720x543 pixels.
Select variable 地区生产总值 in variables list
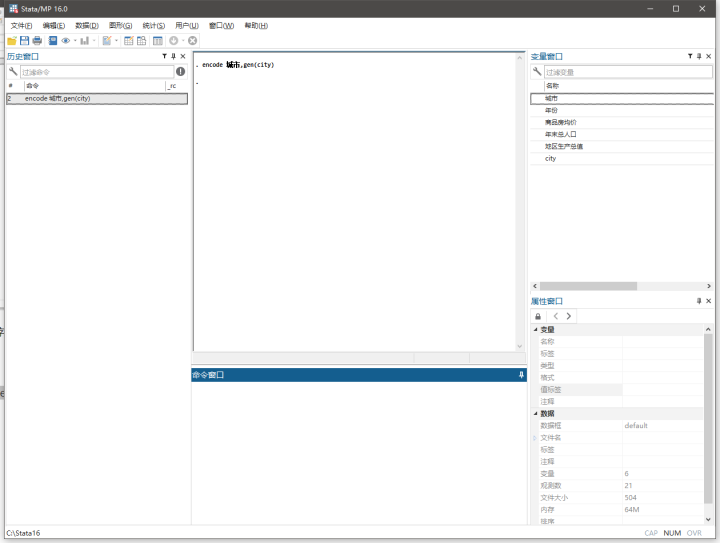click(622, 146)
